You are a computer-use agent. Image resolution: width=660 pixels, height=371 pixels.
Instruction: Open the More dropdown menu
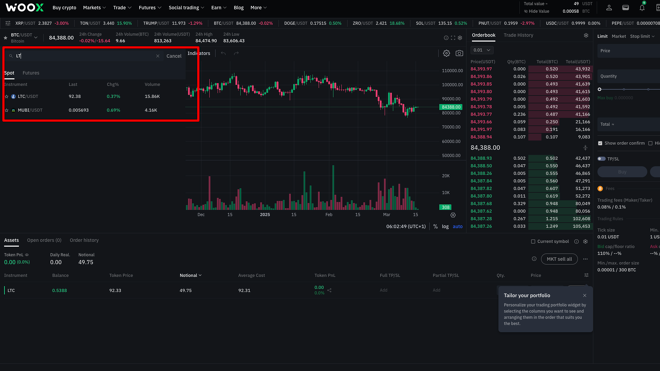pos(258,8)
